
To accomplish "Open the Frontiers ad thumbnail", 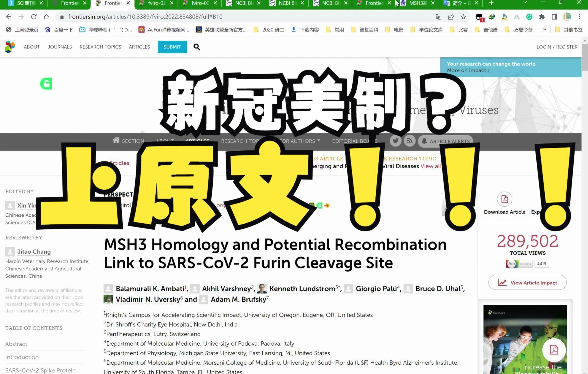I will [525, 339].
